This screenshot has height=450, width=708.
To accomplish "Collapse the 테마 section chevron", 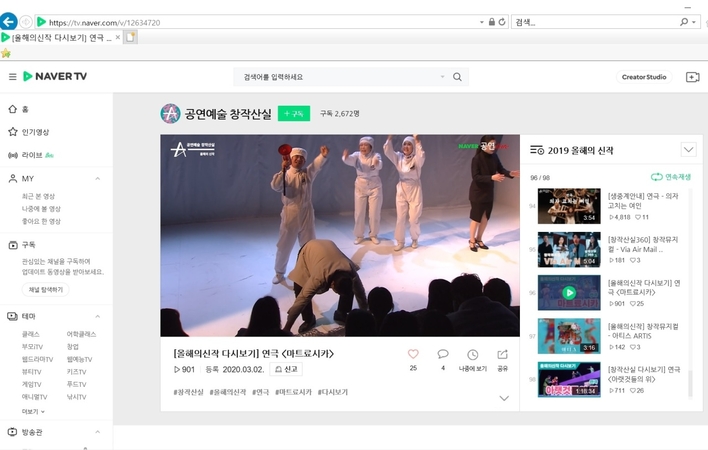I will coord(98,316).
